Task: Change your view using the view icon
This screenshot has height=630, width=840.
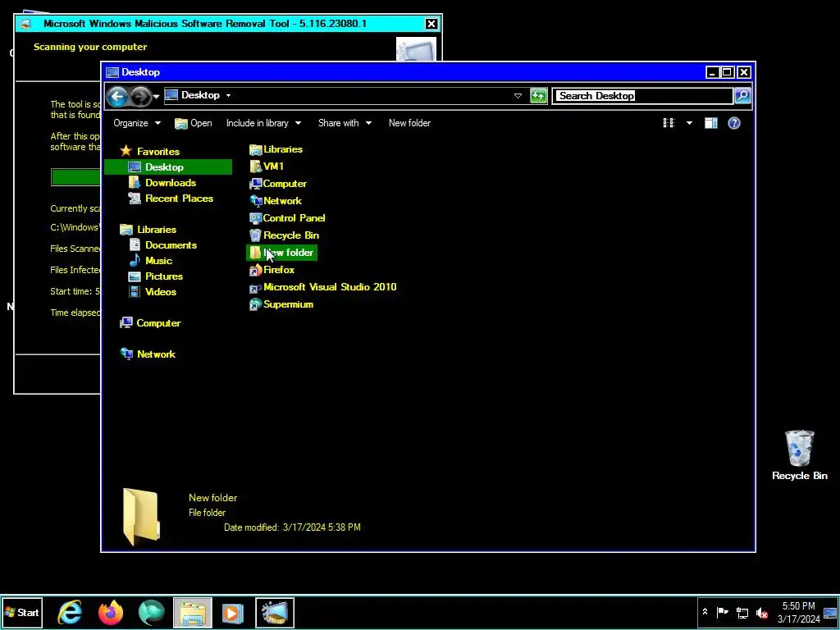Action: (x=669, y=123)
